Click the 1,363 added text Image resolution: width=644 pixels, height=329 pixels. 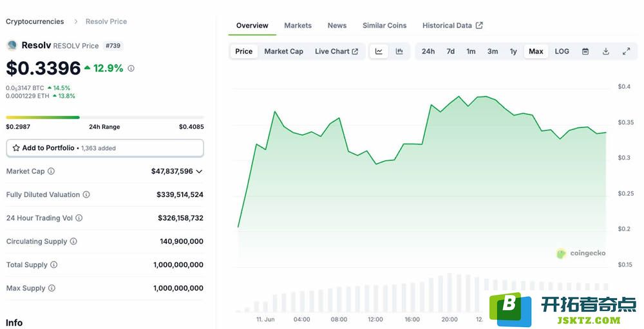[x=99, y=148]
